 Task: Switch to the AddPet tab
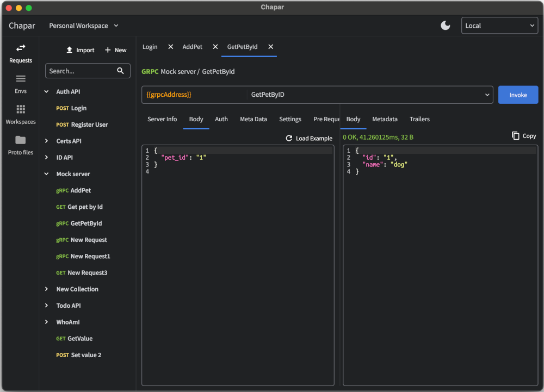click(192, 47)
